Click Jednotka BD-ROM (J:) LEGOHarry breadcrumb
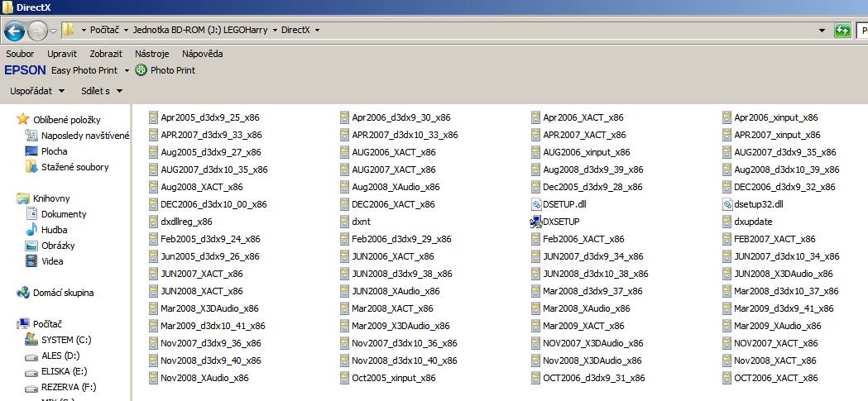The height and width of the screenshot is (401, 868). 200,30
